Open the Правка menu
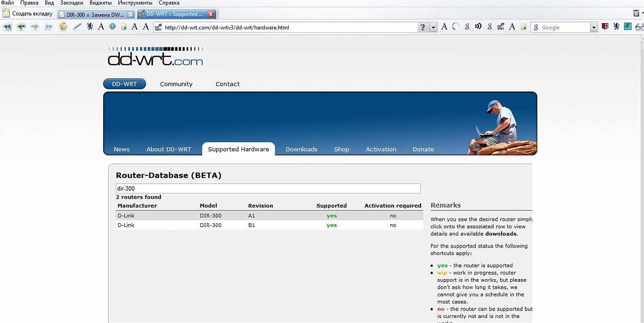Image resolution: width=644 pixels, height=323 pixels. coord(29,3)
